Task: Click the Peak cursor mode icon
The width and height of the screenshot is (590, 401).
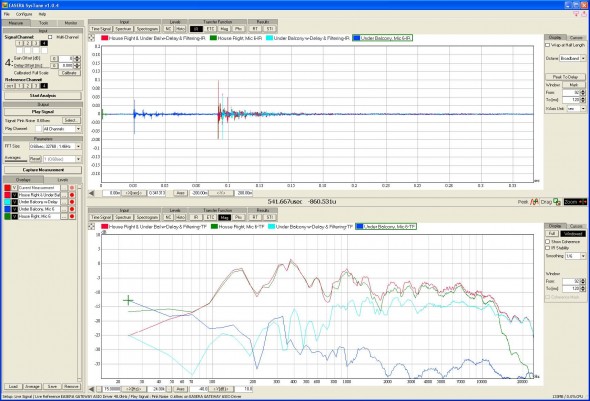Action: (534, 202)
